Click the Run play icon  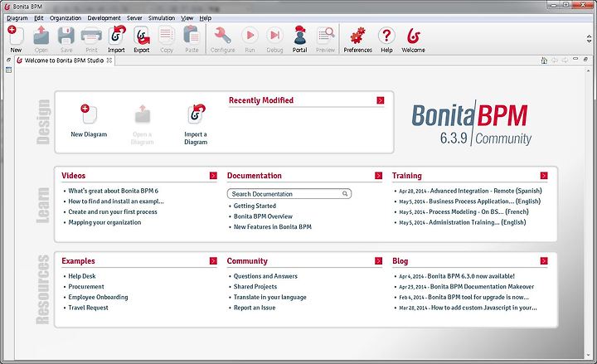click(250, 36)
